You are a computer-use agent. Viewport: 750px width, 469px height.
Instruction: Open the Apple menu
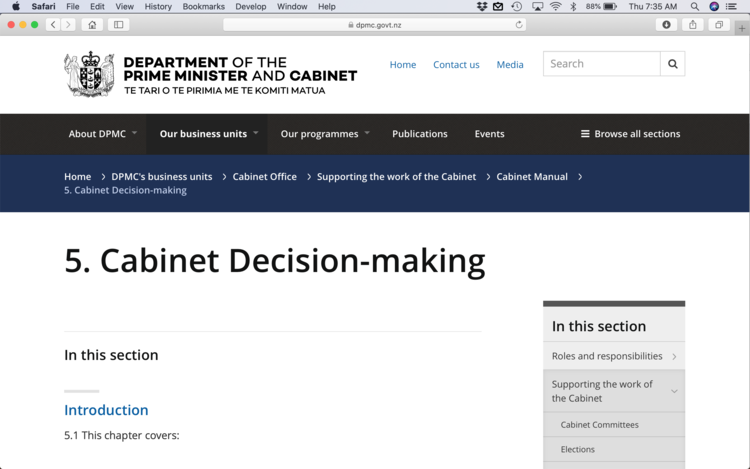click(16, 7)
